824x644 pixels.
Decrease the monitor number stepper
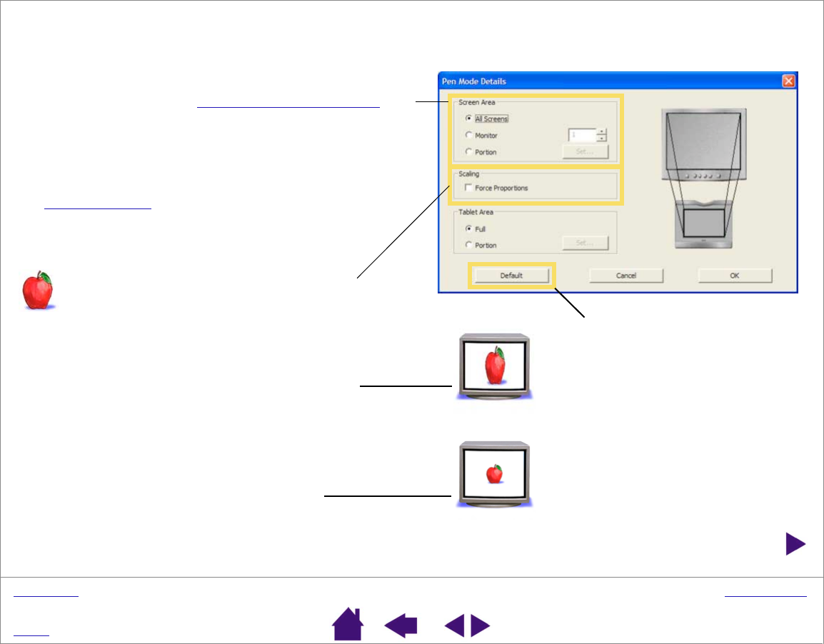[x=602, y=138]
